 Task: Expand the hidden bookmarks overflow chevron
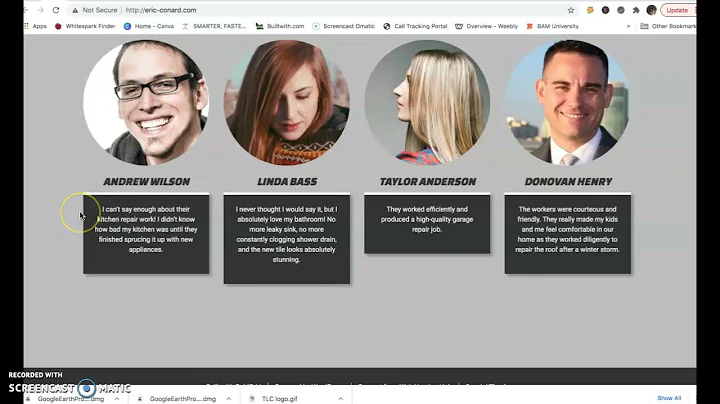pos(629,26)
